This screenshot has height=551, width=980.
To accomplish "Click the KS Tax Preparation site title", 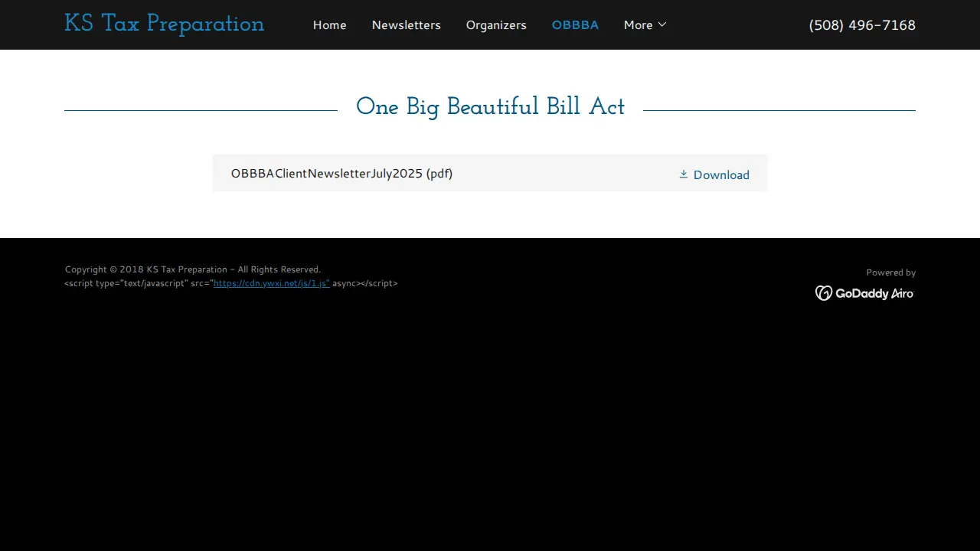I will click(x=164, y=24).
